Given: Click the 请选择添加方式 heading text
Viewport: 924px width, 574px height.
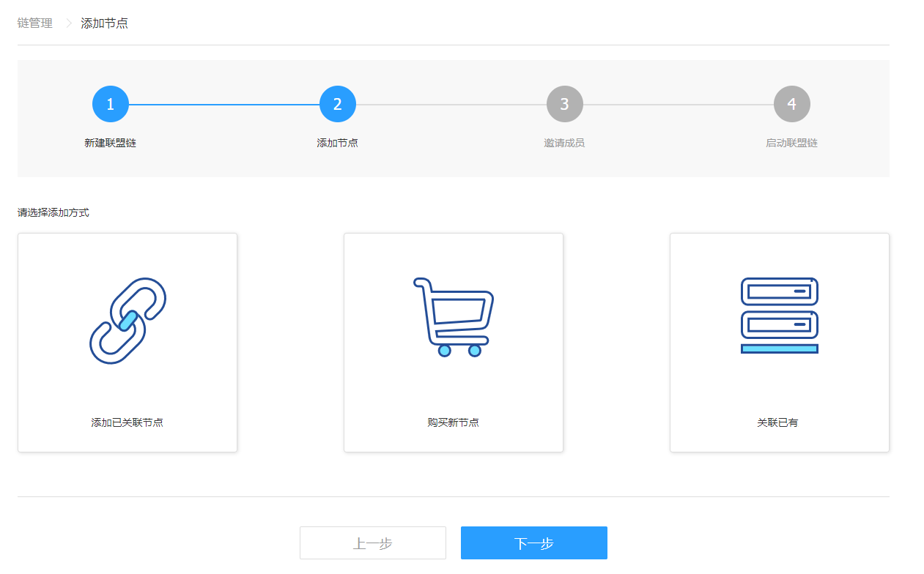Looking at the screenshot, I should (53, 213).
